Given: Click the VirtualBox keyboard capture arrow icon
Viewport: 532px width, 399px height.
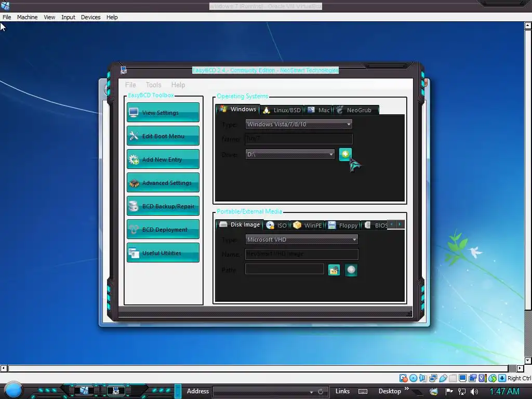Looking at the screenshot, I should [502, 378].
